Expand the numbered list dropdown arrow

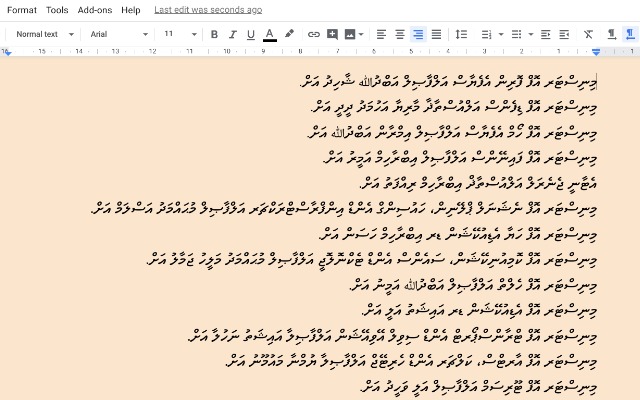click(x=501, y=34)
